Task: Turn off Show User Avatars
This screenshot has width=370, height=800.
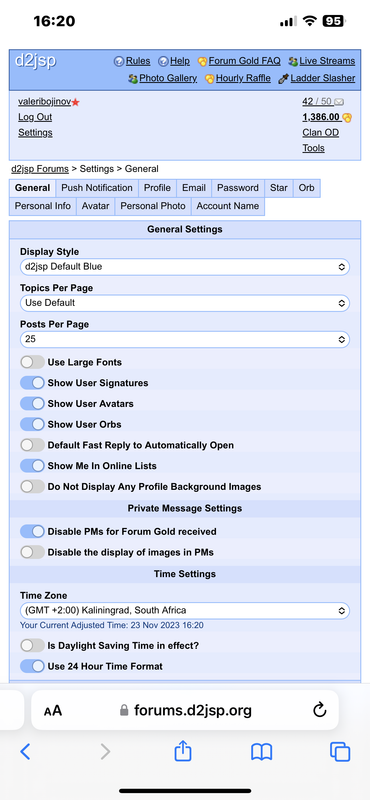Action: 33,404
